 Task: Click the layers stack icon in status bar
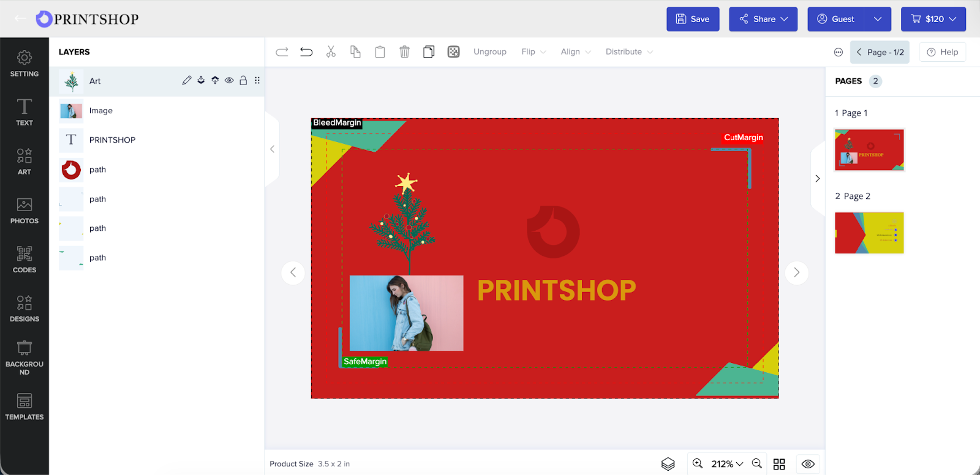(668, 464)
